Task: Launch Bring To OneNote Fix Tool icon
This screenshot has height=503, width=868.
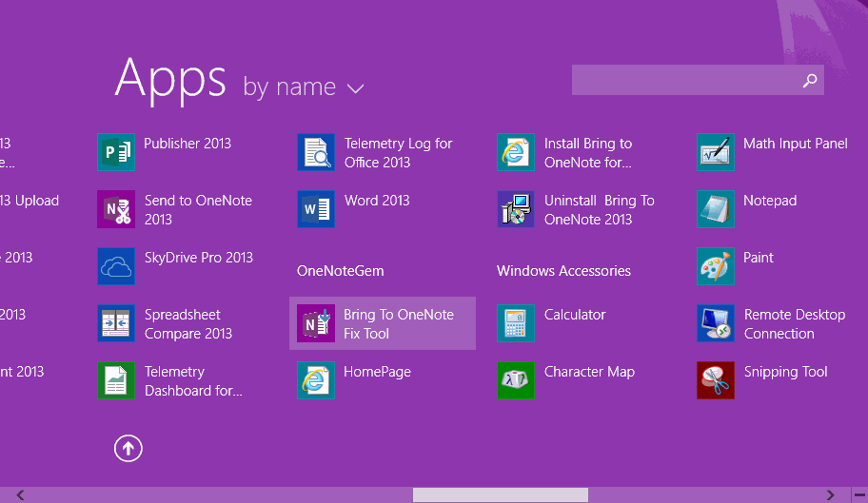Action: click(x=316, y=323)
